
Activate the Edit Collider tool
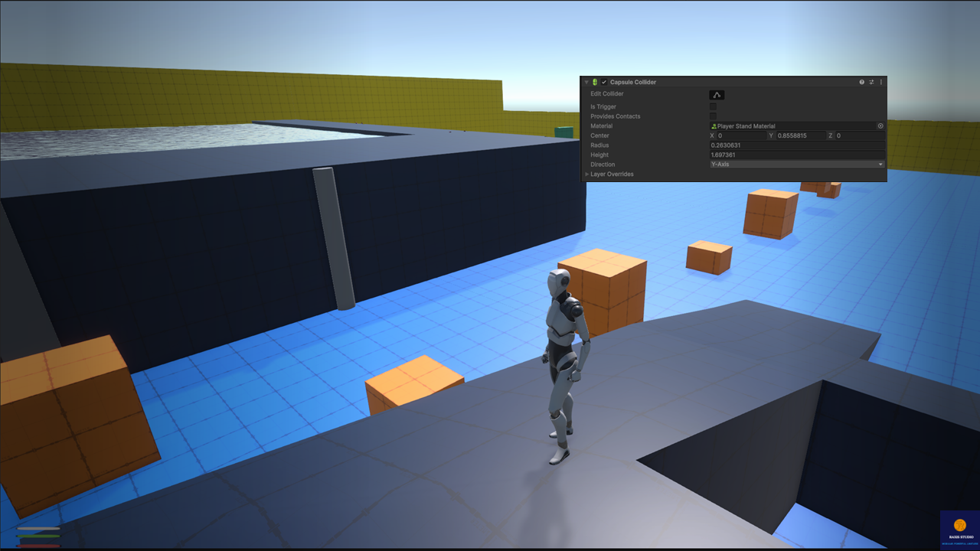pos(717,95)
